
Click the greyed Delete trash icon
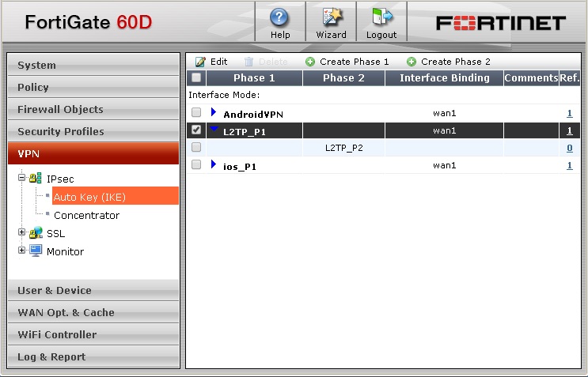[x=248, y=62]
